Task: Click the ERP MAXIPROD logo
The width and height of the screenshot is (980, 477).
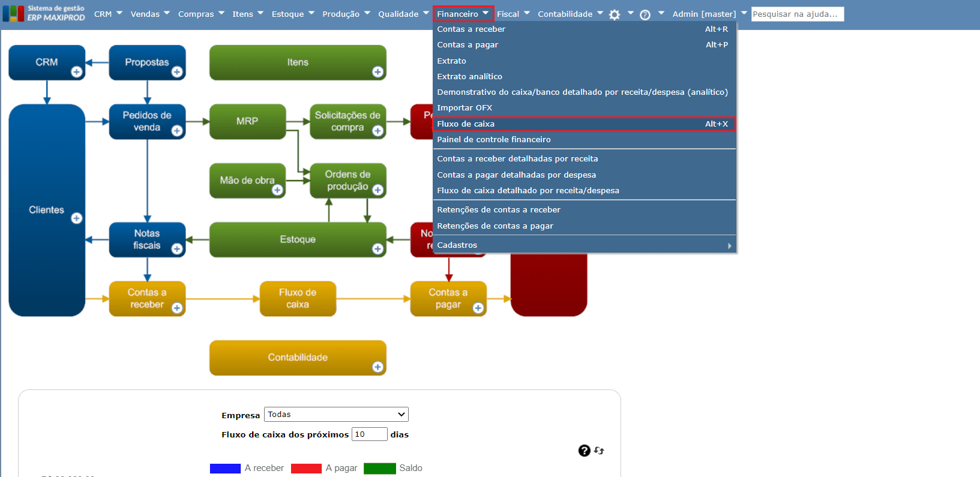Action: (x=44, y=13)
